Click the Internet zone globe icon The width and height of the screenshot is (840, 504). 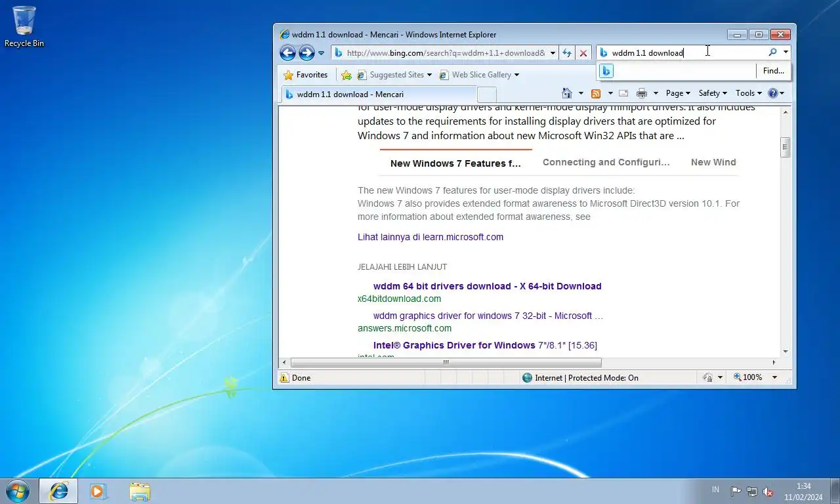coord(527,377)
